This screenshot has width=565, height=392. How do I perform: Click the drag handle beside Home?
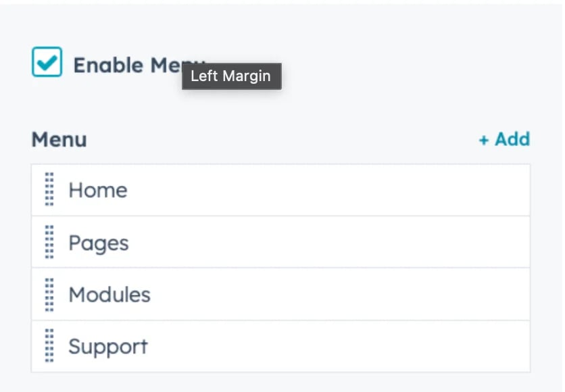click(x=49, y=189)
